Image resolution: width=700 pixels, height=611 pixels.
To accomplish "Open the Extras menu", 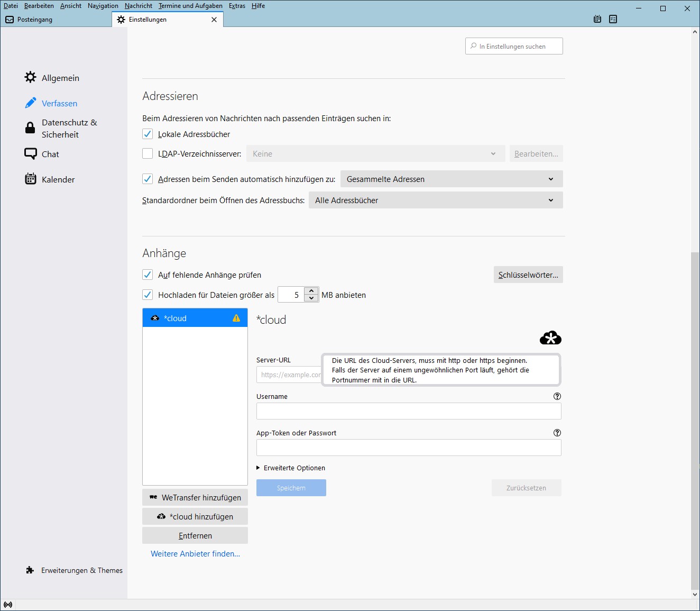I will (237, 6).
